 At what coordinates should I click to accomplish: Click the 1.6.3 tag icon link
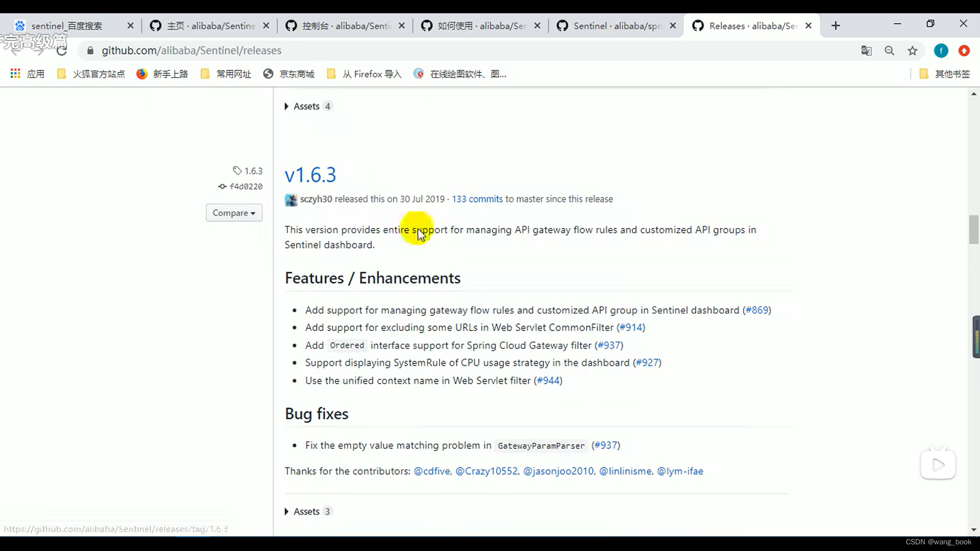point(248,171)
